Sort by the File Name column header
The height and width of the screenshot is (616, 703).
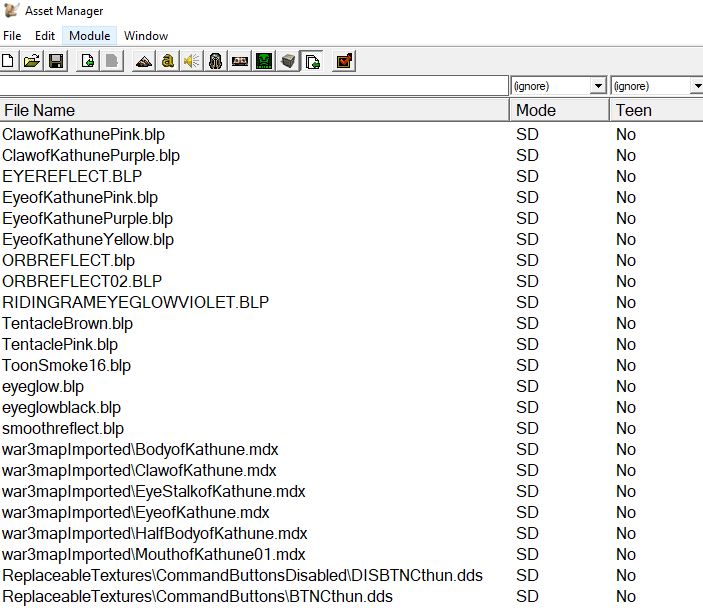click(x=254, y=110)
